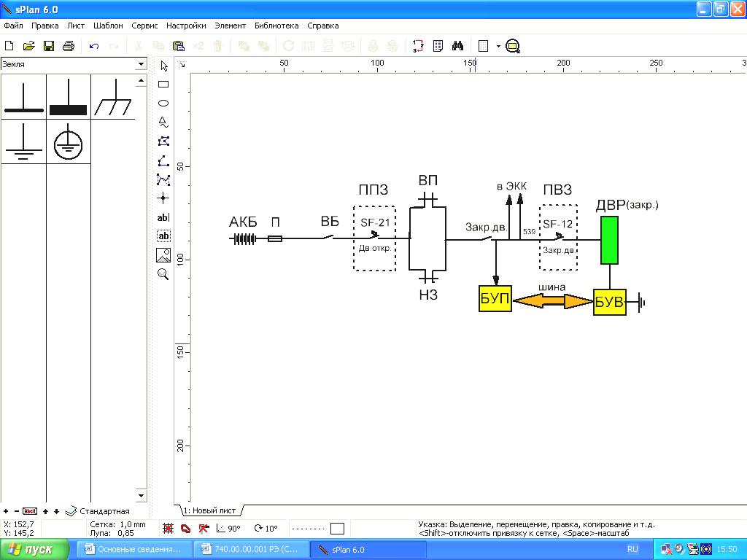Open the Справка menu

tap(323, 26)
